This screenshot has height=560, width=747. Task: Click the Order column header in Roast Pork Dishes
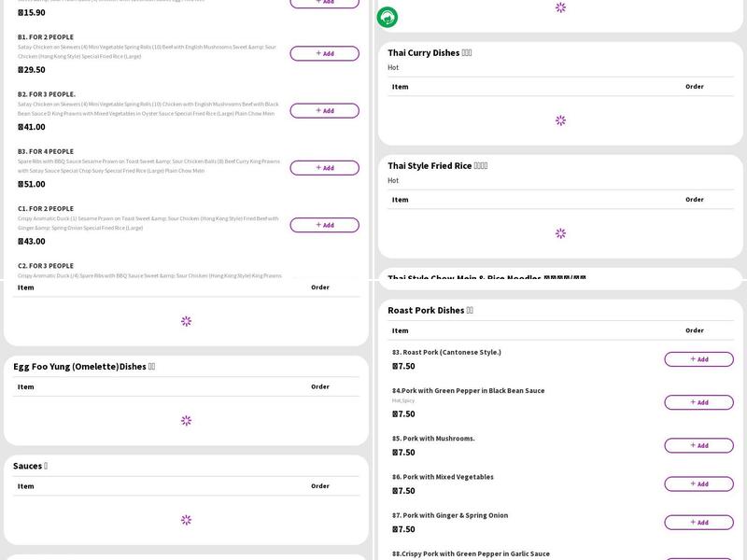point(694,330)
